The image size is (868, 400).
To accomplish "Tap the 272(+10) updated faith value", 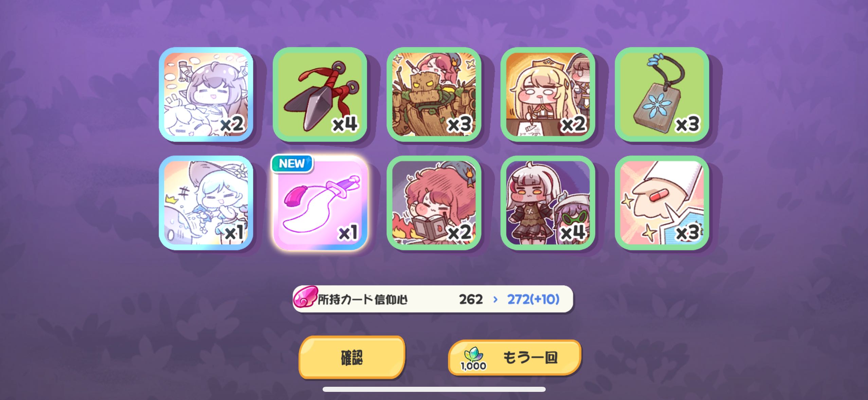I will point(533,299).
